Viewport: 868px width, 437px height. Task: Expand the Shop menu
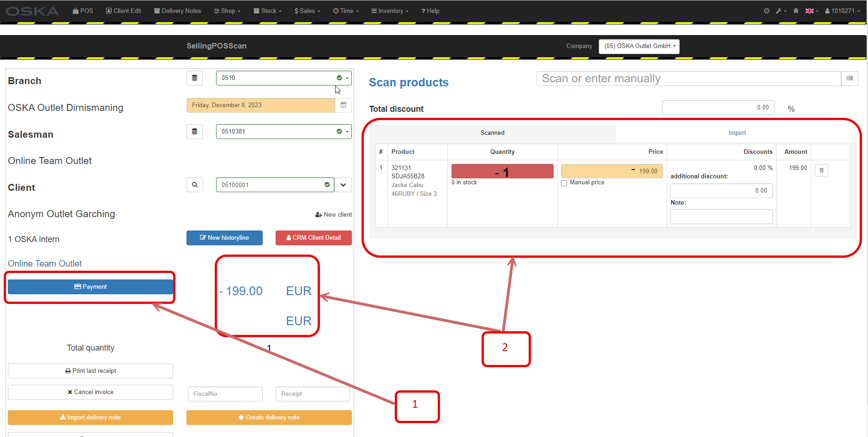(x=227, y=11)
